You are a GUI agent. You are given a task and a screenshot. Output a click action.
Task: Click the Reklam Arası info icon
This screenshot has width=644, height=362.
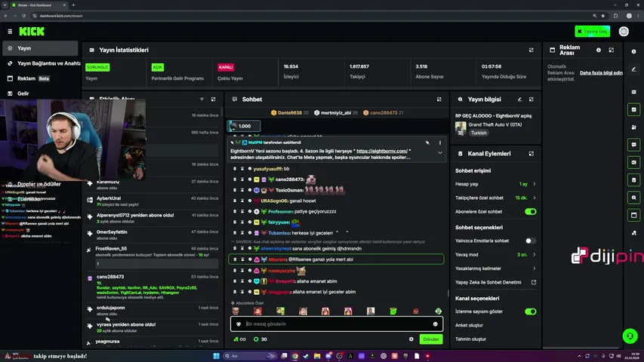(x=599, y=50)
